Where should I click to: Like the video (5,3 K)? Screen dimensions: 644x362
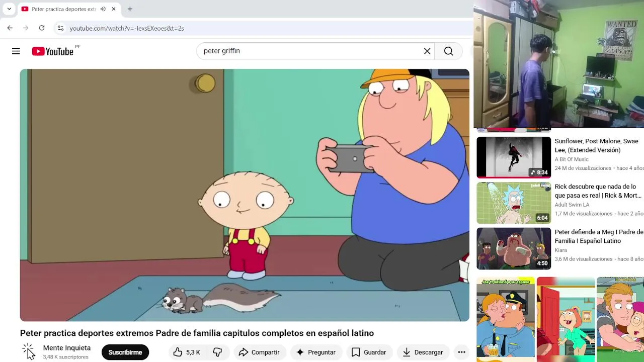point(187,352)
